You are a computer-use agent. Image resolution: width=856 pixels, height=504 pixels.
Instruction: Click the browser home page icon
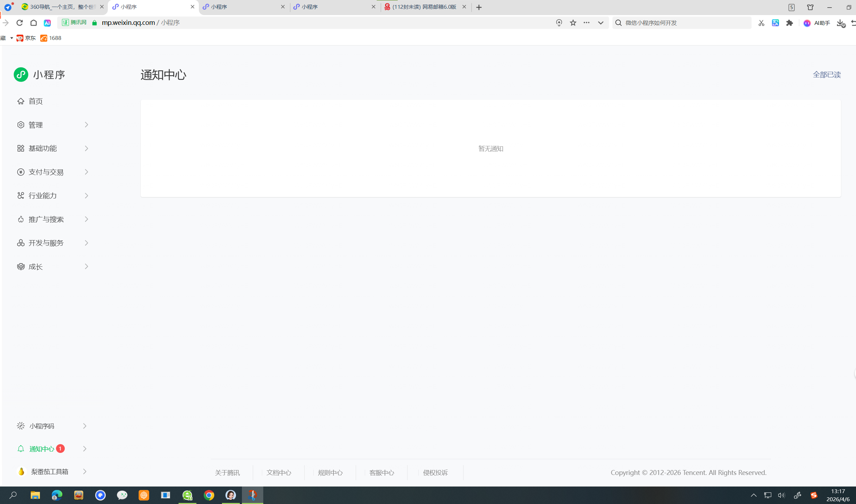coord(34,23)
